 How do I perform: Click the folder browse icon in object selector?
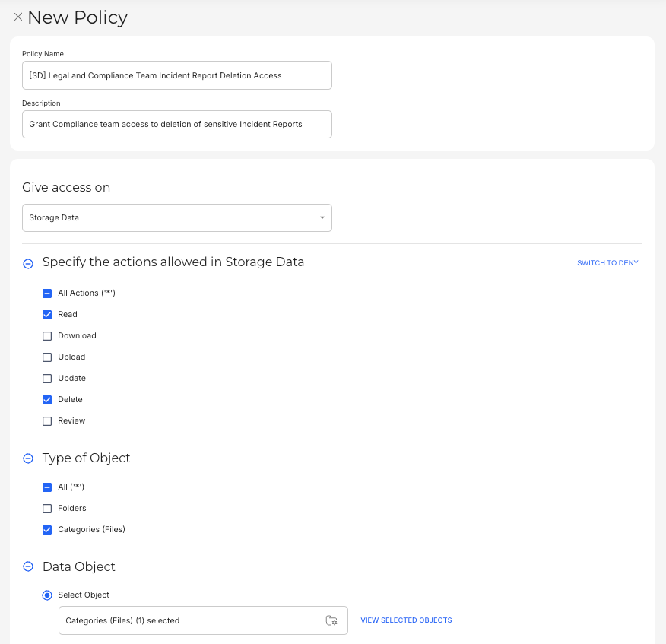point(331,620)
